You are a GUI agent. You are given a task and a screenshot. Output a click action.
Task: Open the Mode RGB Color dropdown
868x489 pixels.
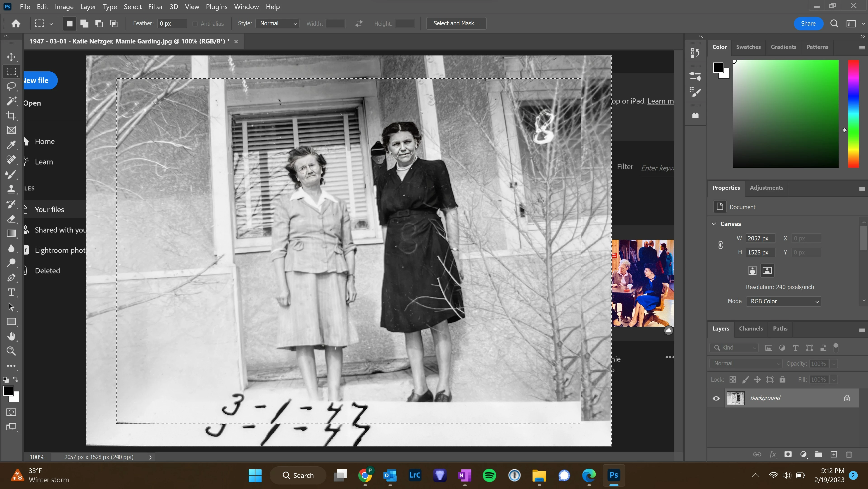point(783,301)
